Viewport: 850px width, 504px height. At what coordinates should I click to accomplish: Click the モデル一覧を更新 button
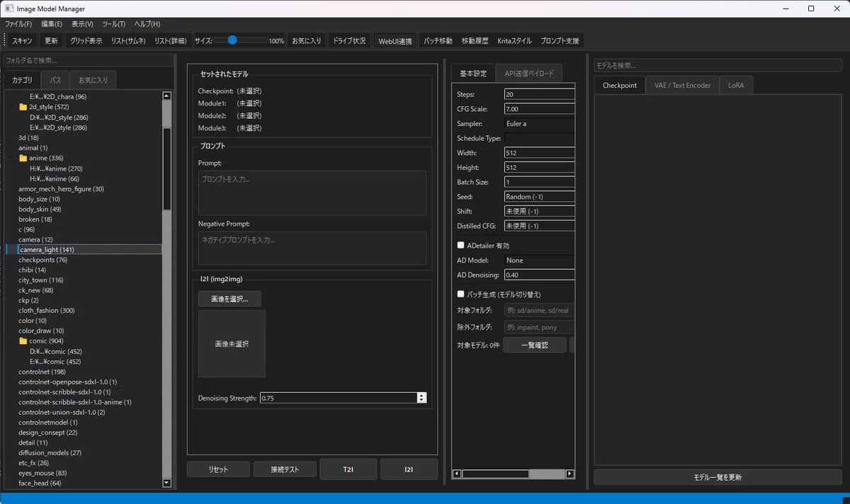tap(718, 477)
